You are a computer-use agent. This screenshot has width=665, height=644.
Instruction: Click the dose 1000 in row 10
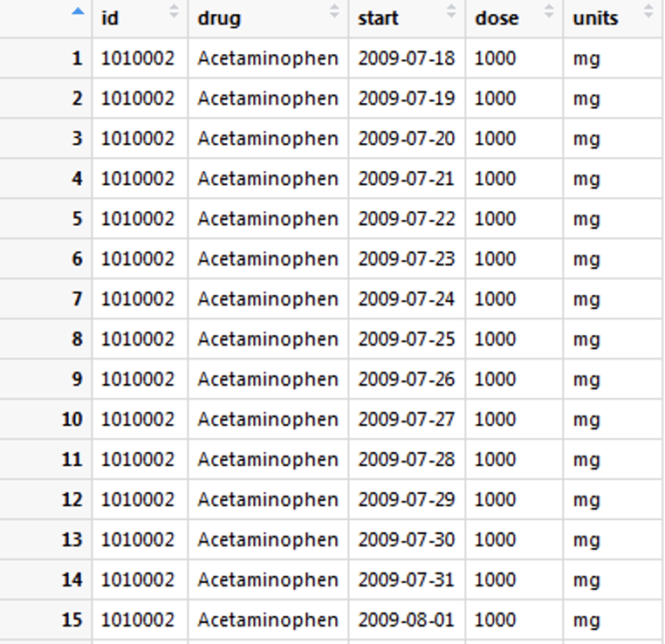495,420
